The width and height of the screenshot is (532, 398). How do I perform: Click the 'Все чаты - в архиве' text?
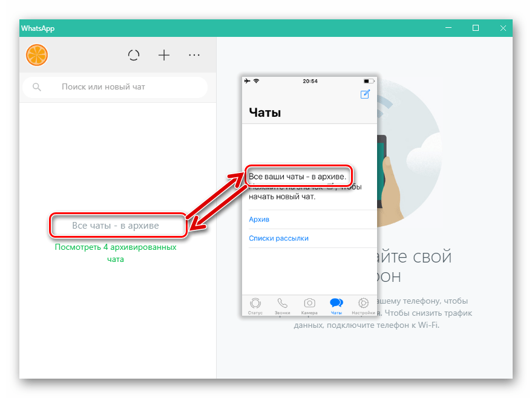116,226
